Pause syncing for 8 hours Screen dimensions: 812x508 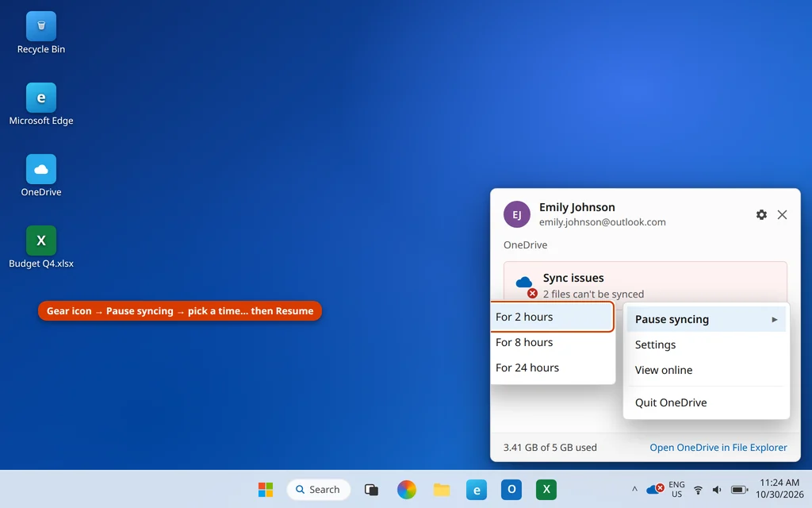point(552,342)
